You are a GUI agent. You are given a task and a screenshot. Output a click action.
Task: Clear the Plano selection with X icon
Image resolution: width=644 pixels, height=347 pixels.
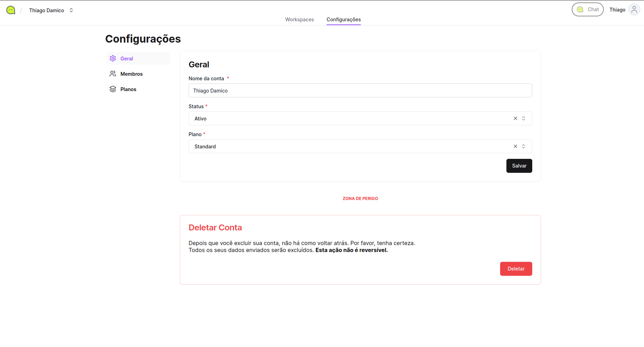pos(515,146)
